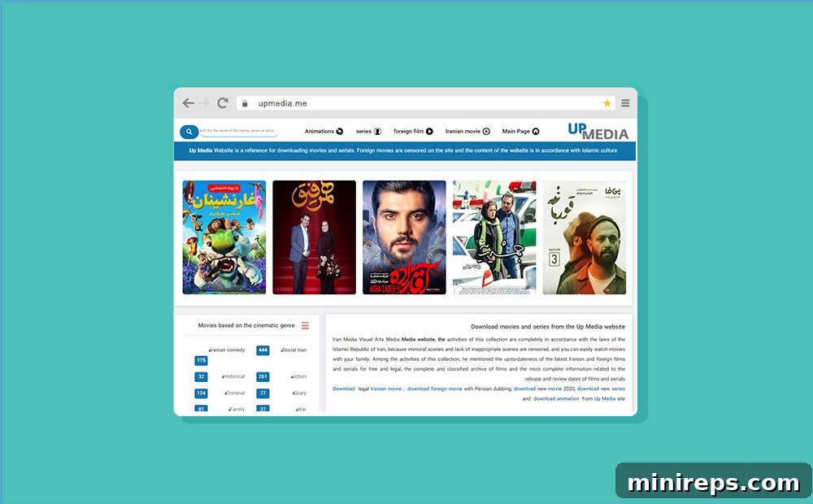Click the padlock icon in address bar

245,103
